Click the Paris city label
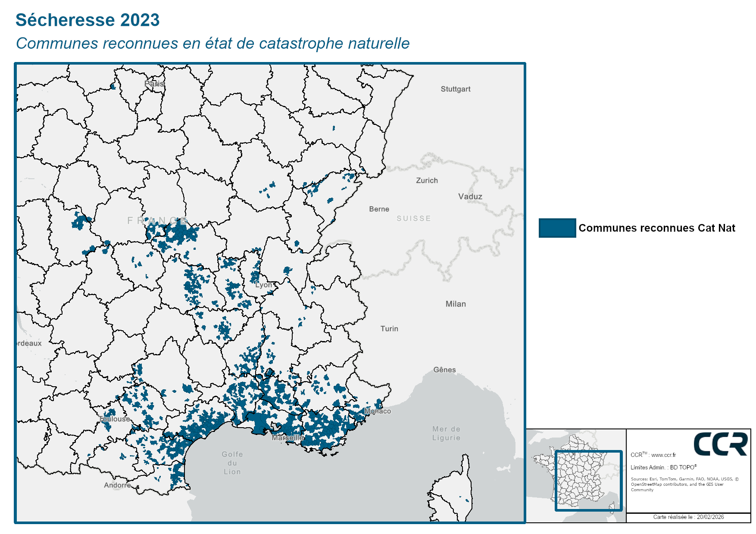 click(154, 84)
